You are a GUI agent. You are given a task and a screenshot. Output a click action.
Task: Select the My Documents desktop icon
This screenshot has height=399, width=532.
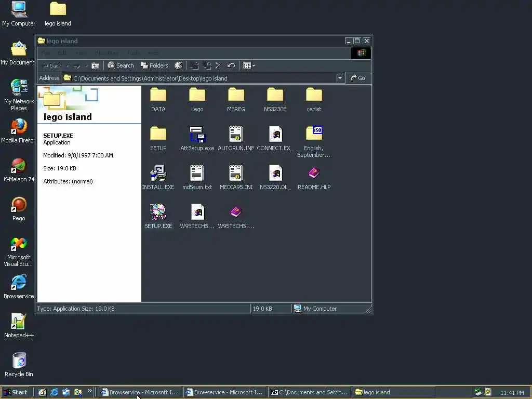18,53
